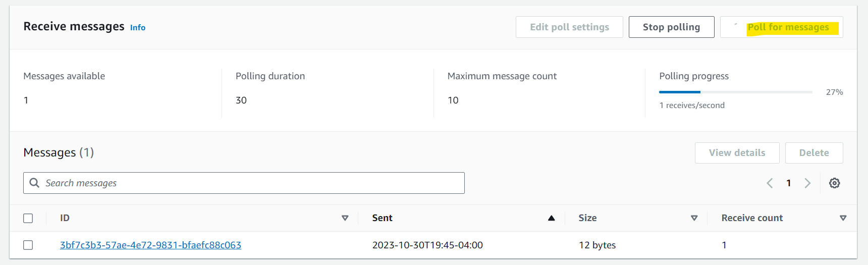The height and width of the screenshot is (265, 868).
Task: Select page 1 in the pagination
Action: (788, 183)
